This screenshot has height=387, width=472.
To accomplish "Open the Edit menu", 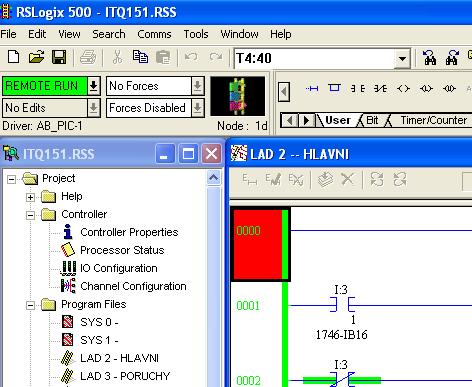I will click(37, 34).
